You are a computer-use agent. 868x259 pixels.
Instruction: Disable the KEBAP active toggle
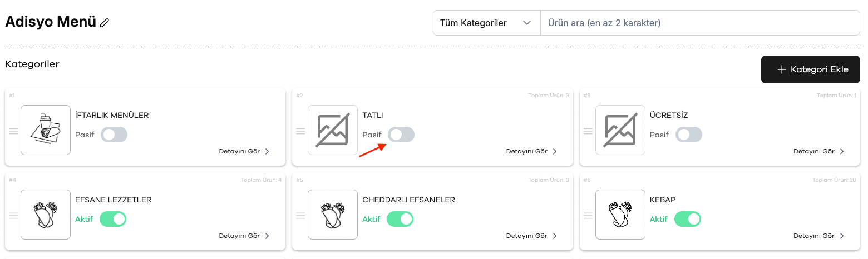(x=688, y=219)
